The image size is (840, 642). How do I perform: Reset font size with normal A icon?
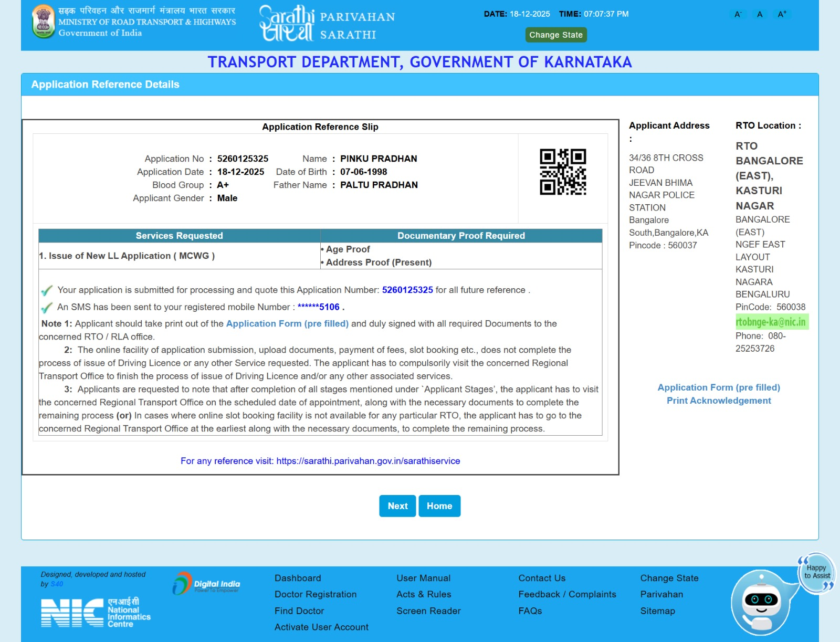tap(760, 14)
